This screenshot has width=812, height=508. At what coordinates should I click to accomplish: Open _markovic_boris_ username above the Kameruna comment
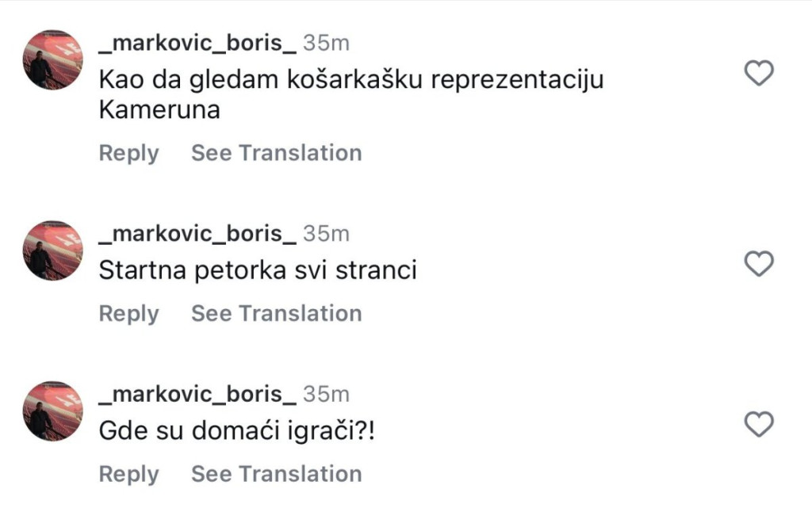tap(197, 43)
